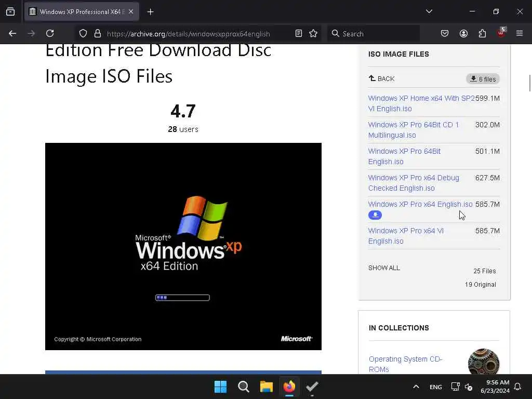Open uBlock extension icon with badge

tap(501, 33)
